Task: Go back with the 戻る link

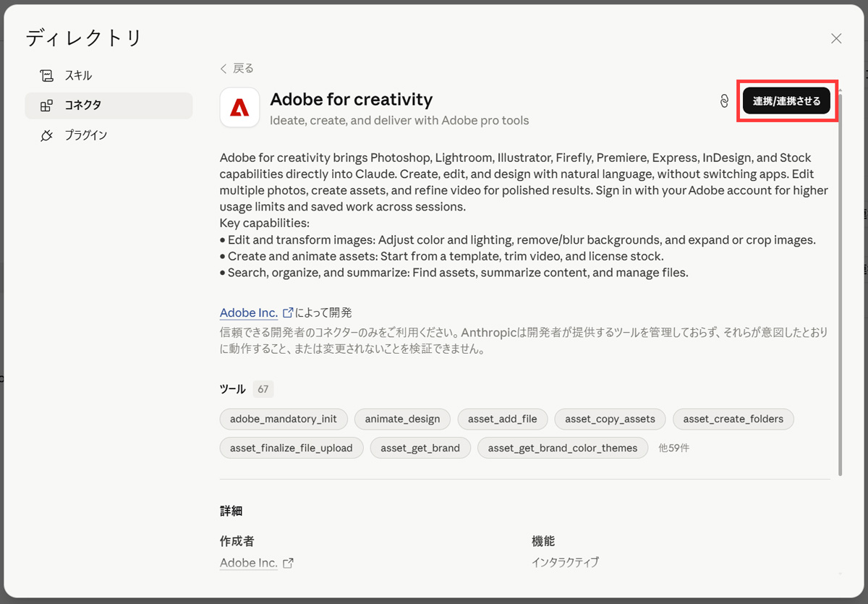Action: [x=237, y=69]
